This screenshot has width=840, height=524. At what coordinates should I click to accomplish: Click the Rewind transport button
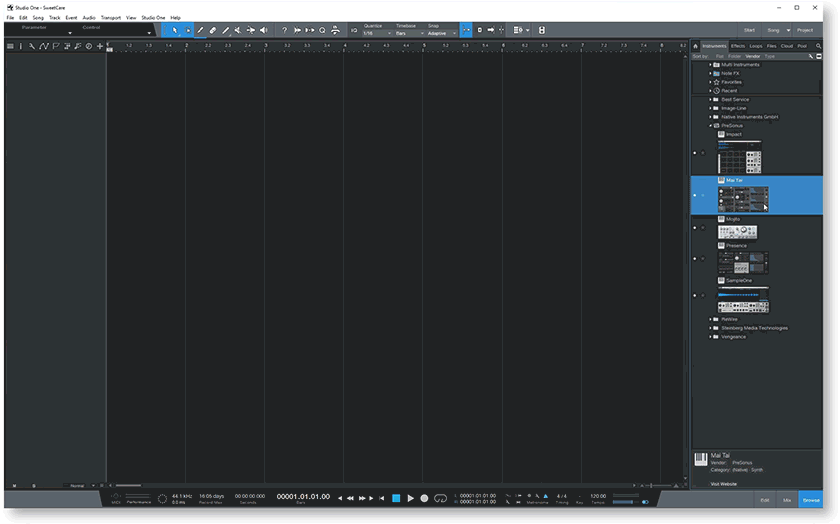(350, 498)
